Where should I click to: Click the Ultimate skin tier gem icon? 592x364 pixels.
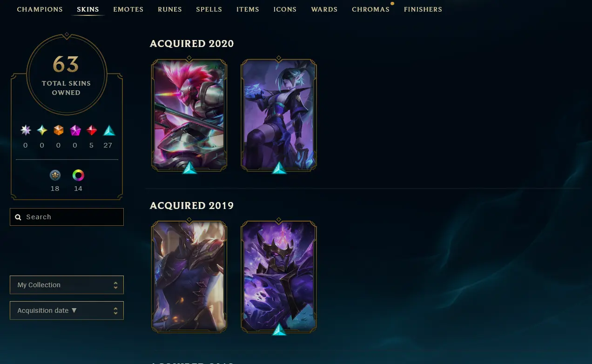(x=26, y=130)
